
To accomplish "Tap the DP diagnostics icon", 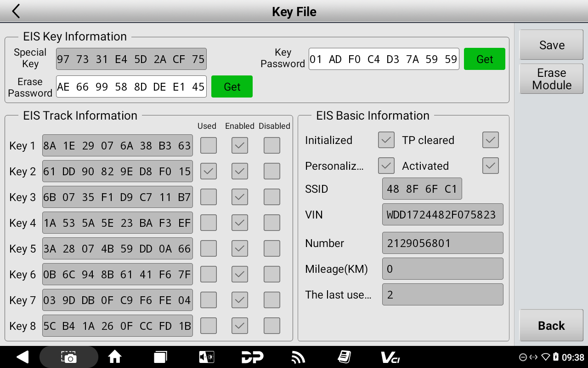I will click(252, 357).
